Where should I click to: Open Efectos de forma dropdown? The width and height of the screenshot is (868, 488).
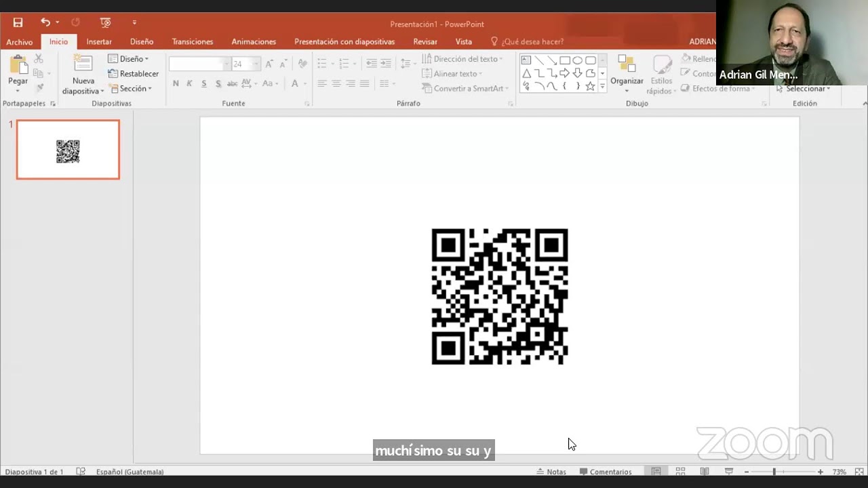pyautogui.click(x=718, y=89)
